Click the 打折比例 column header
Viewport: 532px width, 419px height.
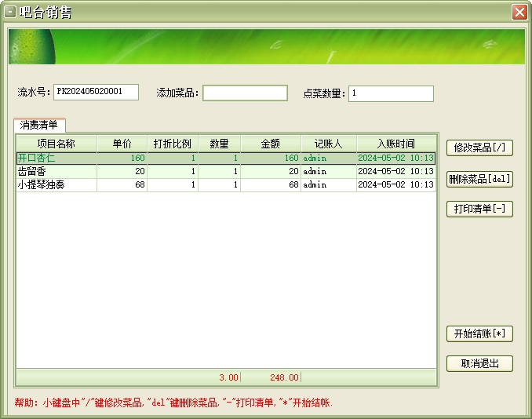coord(172,144)
